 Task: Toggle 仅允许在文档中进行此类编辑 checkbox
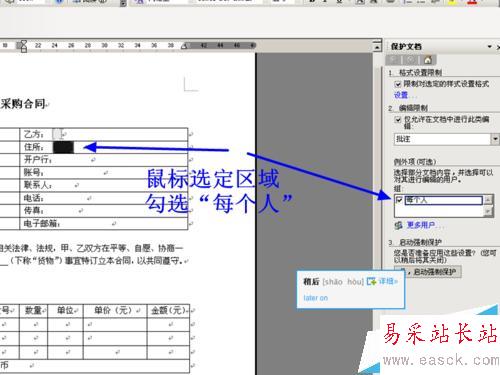click(398, 119)
